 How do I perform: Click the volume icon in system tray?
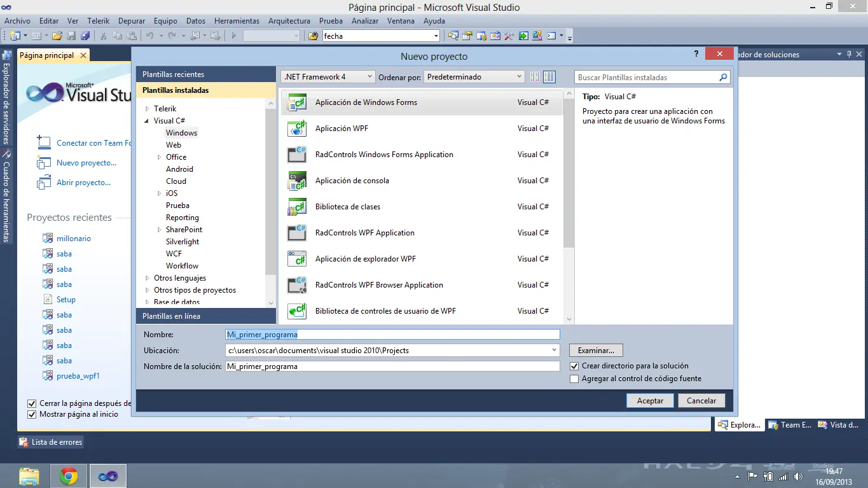tap(799, 477)
